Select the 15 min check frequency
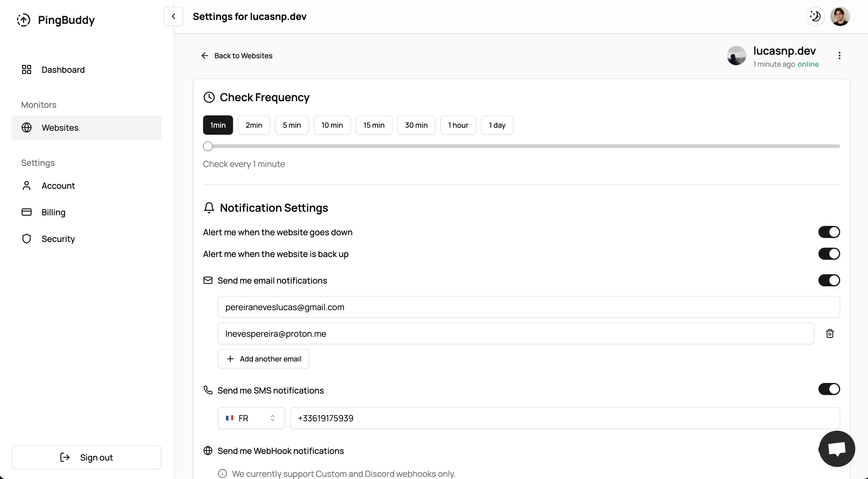This screenshot has width=868, height=479. tap(374, 125)
